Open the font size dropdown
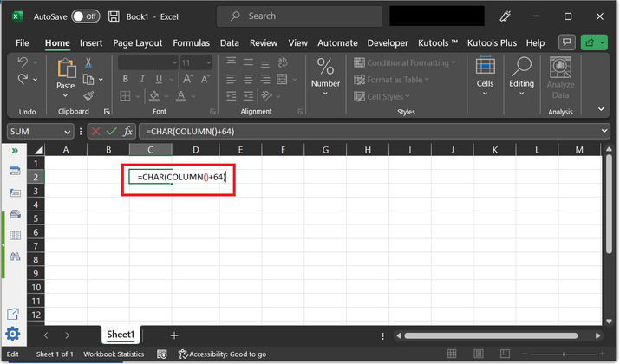Screen dimensions: 620x364 pyautogui.click(x=208, y=62)
